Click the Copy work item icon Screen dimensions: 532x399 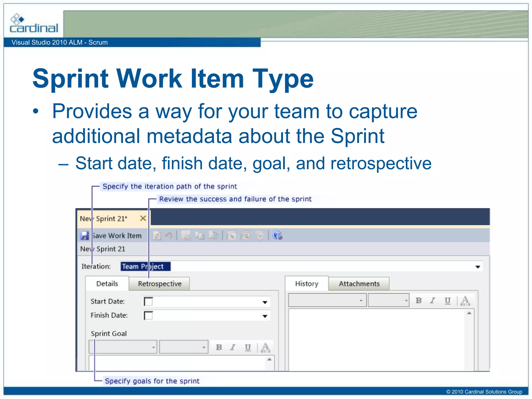click(x=200, y=236)
